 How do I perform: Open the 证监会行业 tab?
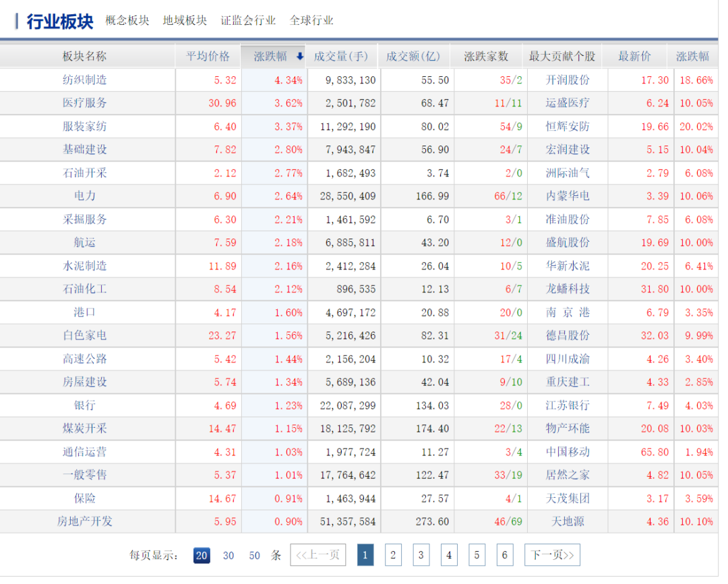(248, 20)
